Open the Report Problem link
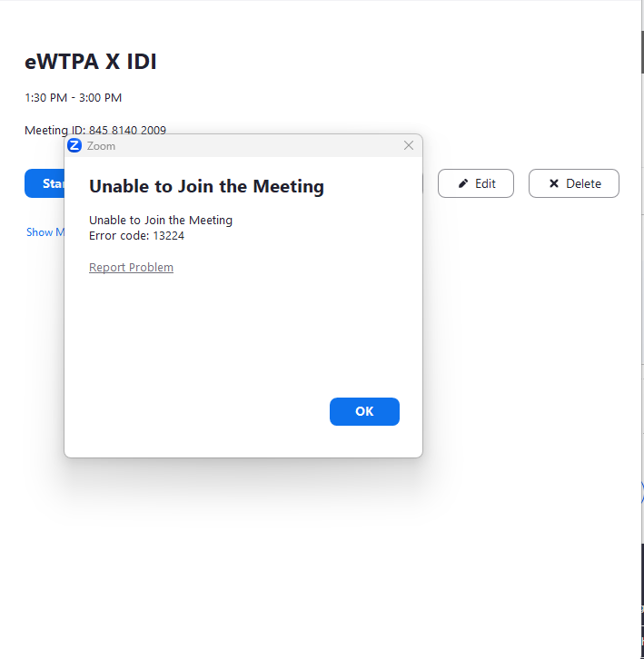This screenshot has height=659, width=644. point(131,268)
